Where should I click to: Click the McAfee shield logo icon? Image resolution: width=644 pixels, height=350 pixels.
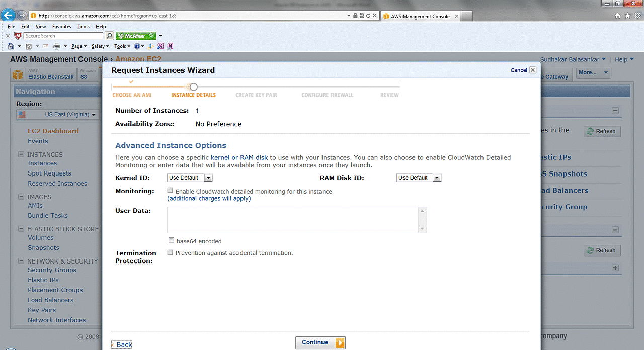(x=18, y=36)
